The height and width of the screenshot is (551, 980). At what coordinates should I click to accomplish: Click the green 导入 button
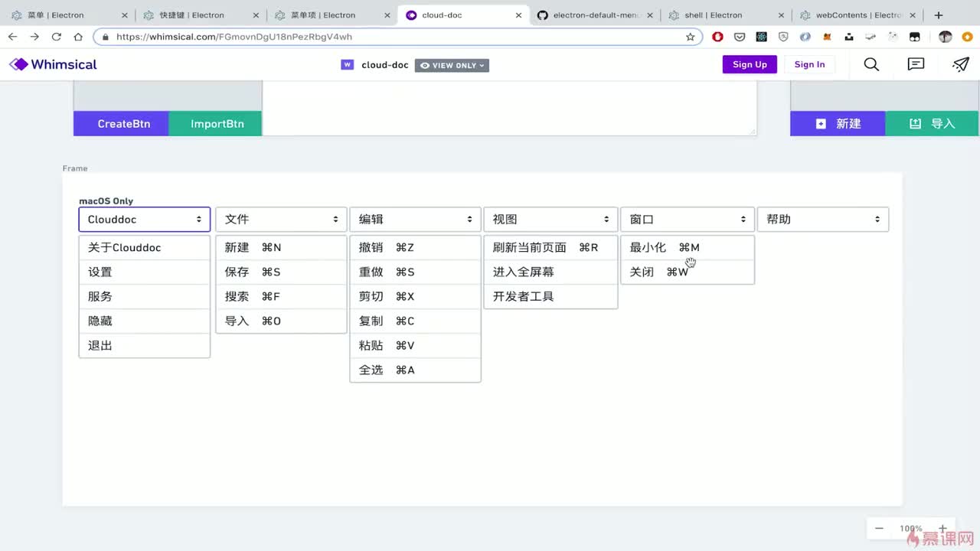932,123
